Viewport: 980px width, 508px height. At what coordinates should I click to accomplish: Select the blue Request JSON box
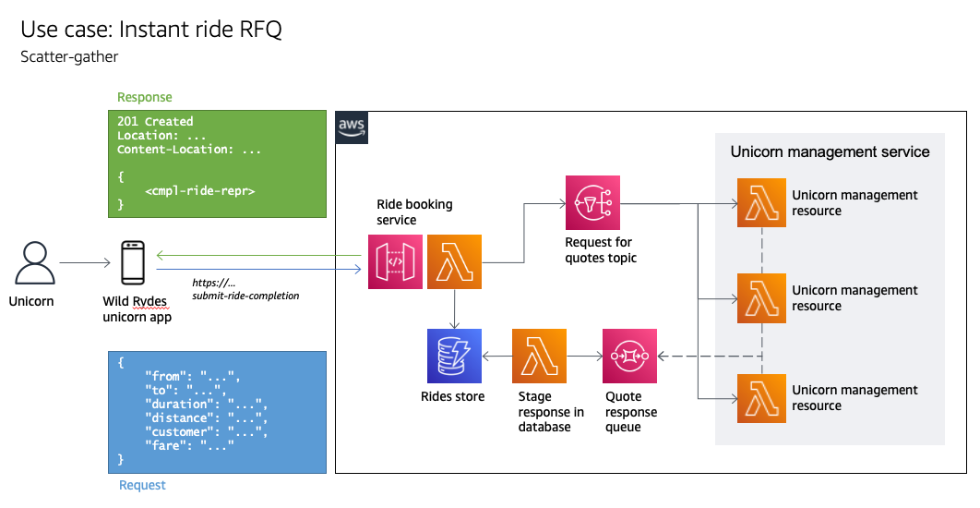(x=218, y=412)
